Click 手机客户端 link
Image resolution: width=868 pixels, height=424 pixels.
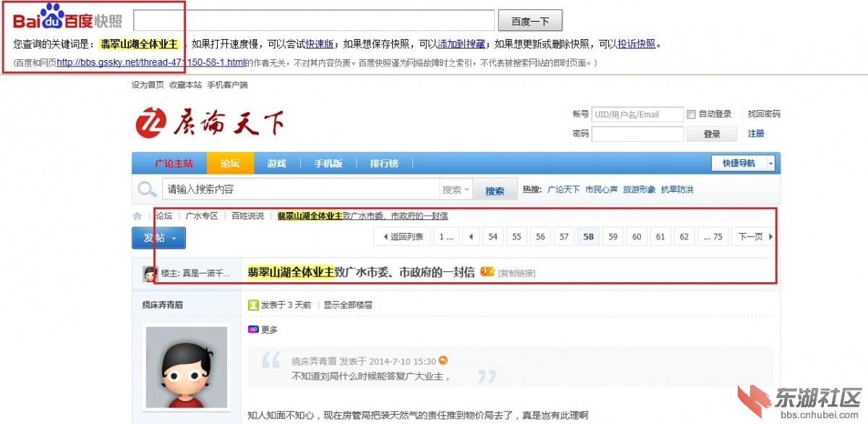[227, 85]
